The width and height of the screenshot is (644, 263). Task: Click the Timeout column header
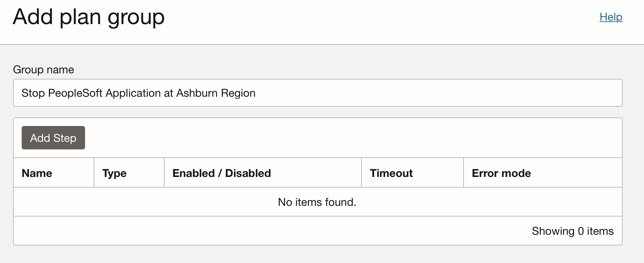(391, 173)
